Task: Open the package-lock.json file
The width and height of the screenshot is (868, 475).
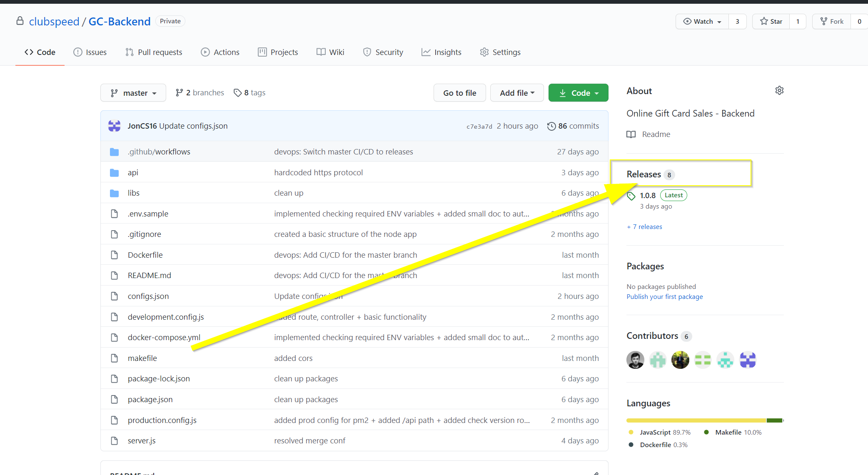Action: point(159,379)
